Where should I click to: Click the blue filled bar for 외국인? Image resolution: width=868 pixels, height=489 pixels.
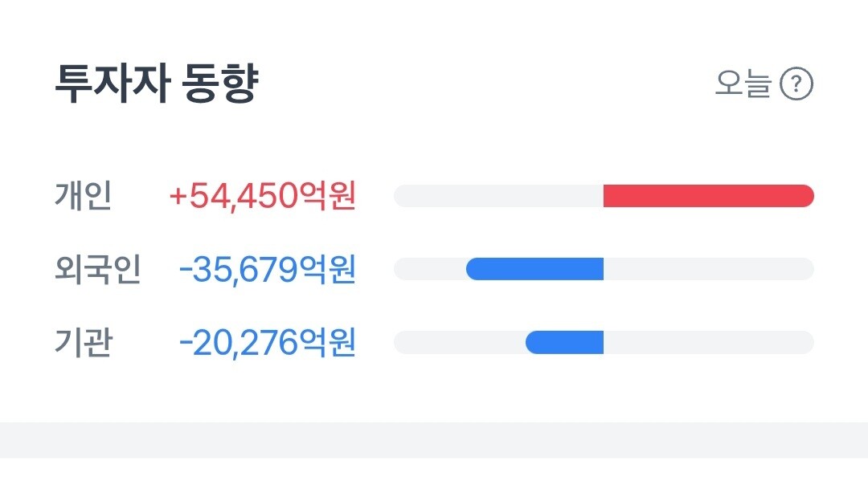tap(534, 269)
